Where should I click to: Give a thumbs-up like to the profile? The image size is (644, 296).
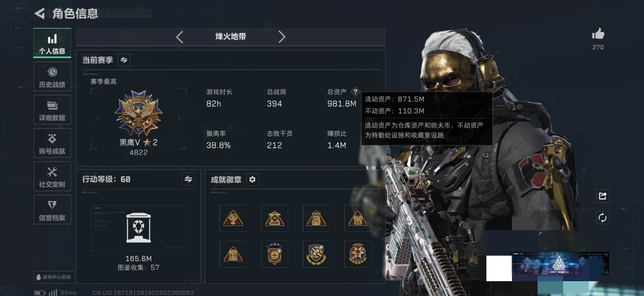point(598,34)
